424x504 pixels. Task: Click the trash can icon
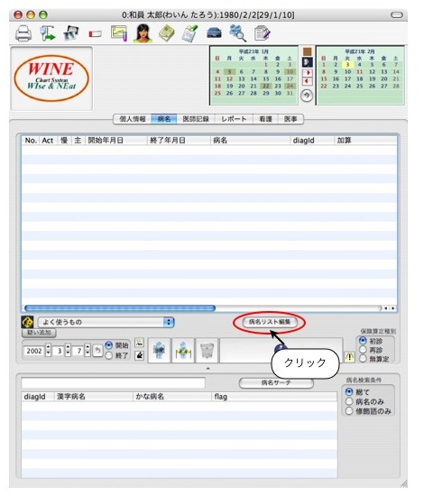(207, 351)
